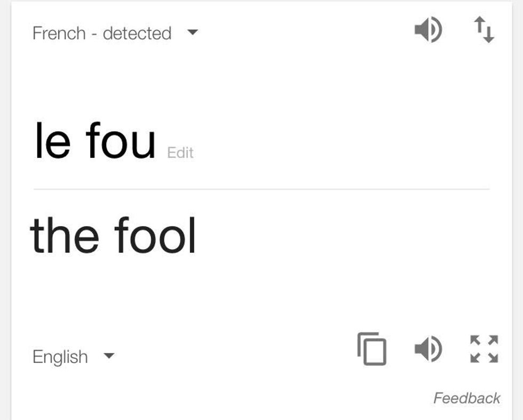The height and width of the screenshot is (420, 523).
Task: Open the source language dropdown arrow
Action: (193, 33)
